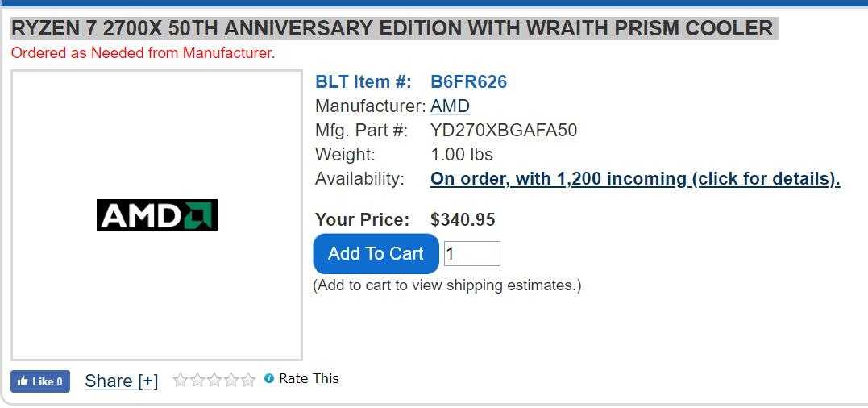Viewport: 868px width, 408px height.
Task: Open the AMD manufacturer link
Action: click(450, 106)
